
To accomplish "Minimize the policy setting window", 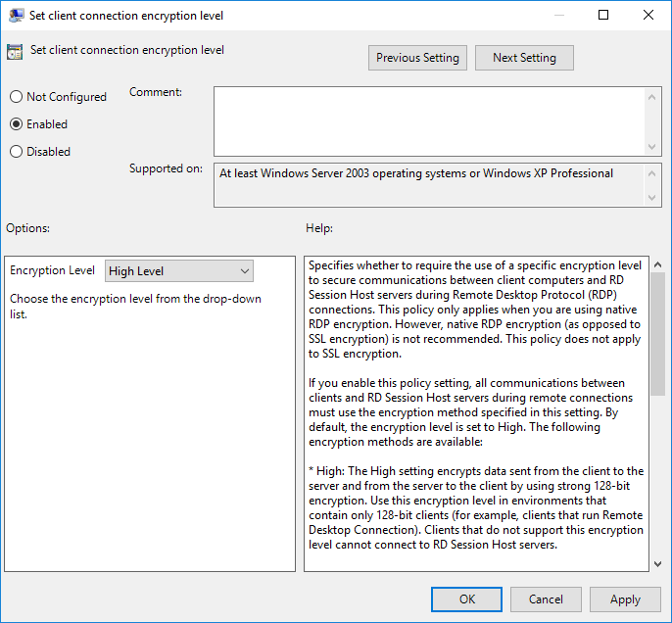I will click(x=558, y=16).
